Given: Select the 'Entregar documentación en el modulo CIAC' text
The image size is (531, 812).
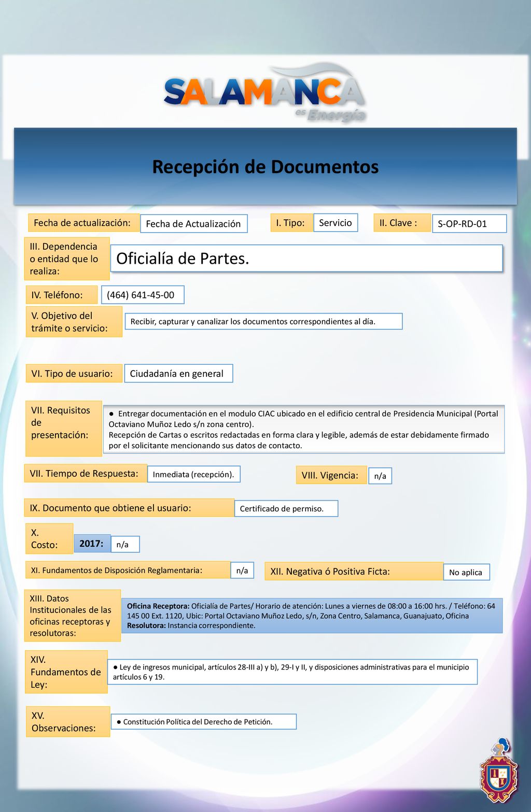Looking at the screenshot, I should pyautogui.click(x=304, y=430).
